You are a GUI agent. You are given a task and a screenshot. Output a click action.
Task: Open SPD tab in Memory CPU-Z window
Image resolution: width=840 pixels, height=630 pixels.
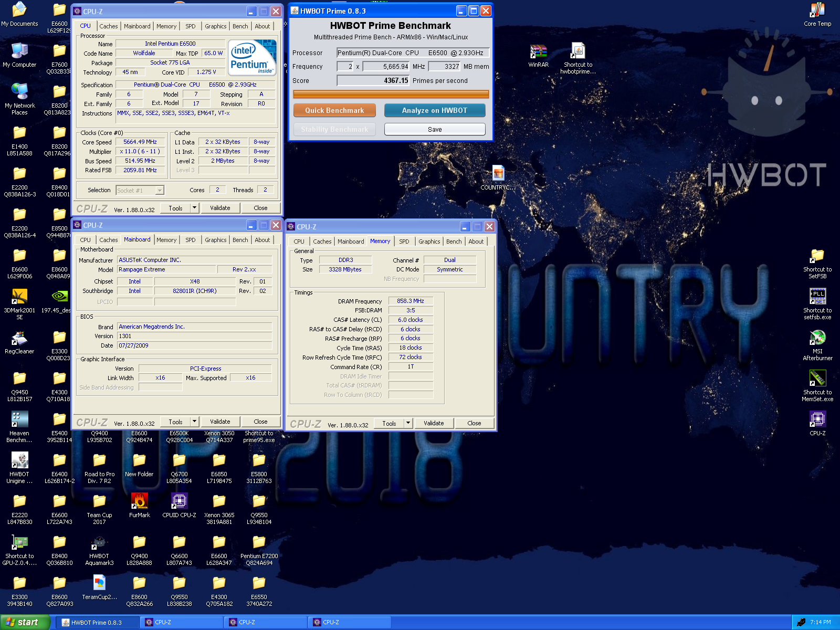tap(404, 241)
